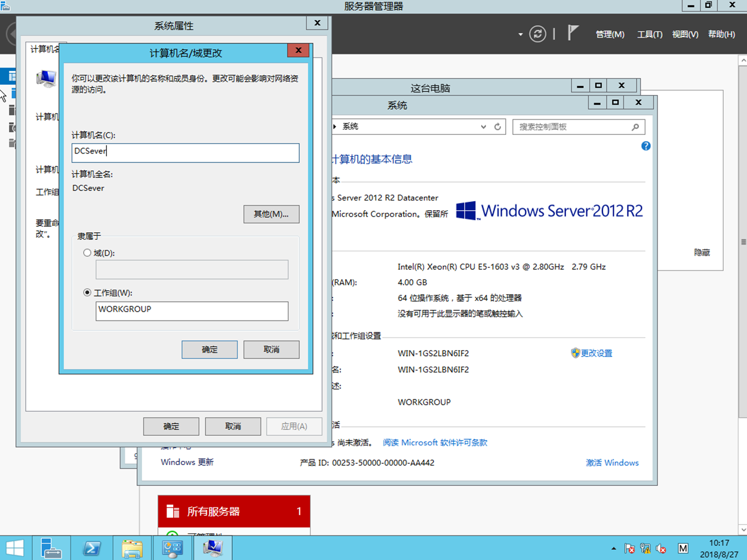
Task: Select the 工作组(W) radio button
Action: (87, 293)
